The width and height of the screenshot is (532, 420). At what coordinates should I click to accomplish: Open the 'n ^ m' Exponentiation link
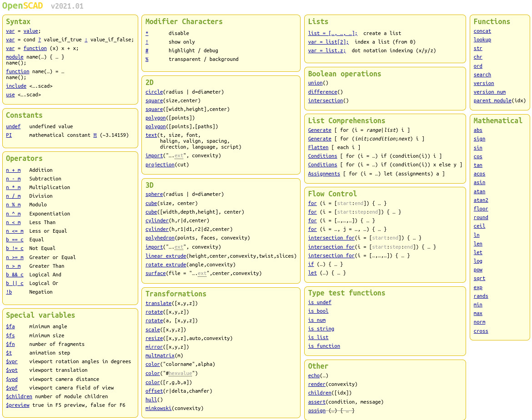pyautogui.click(x=13, y=214)
